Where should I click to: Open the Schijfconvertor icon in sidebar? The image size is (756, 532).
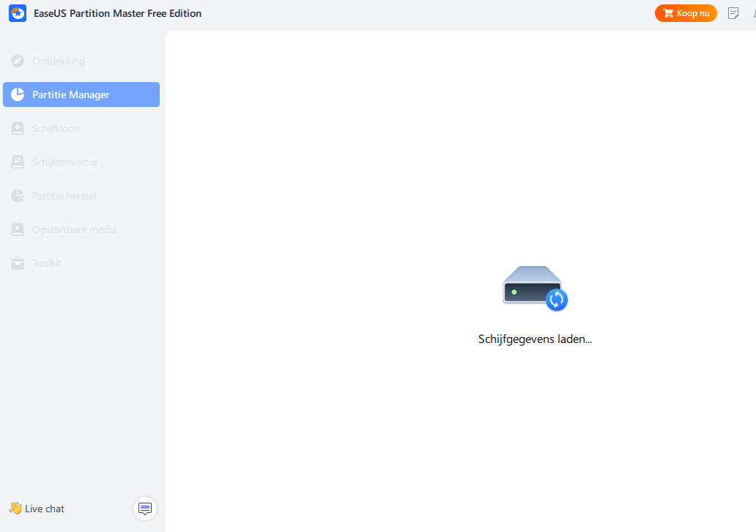coord(18,162)
